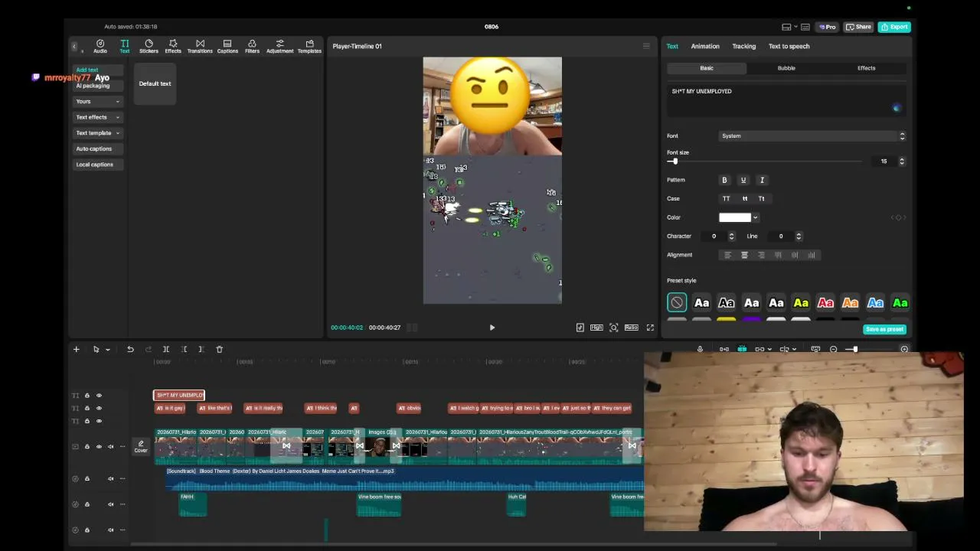This screenshot has height=551, width=980.
Task: Open the Adjustment panel
Action: 279,46
